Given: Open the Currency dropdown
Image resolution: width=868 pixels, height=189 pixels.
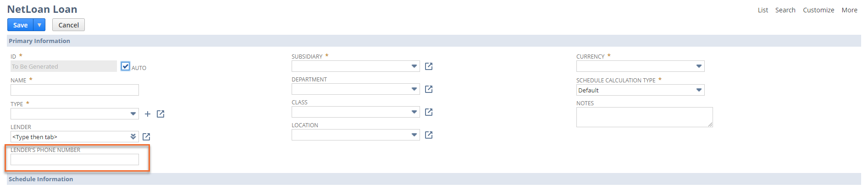Looking at the screenshot, I should [x=641, y=66].
